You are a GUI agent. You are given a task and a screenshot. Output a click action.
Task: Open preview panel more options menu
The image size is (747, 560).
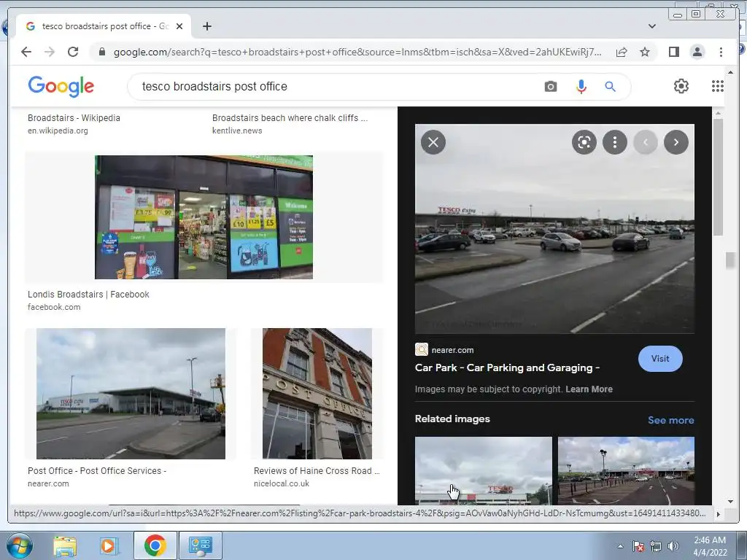coord(614,142)
